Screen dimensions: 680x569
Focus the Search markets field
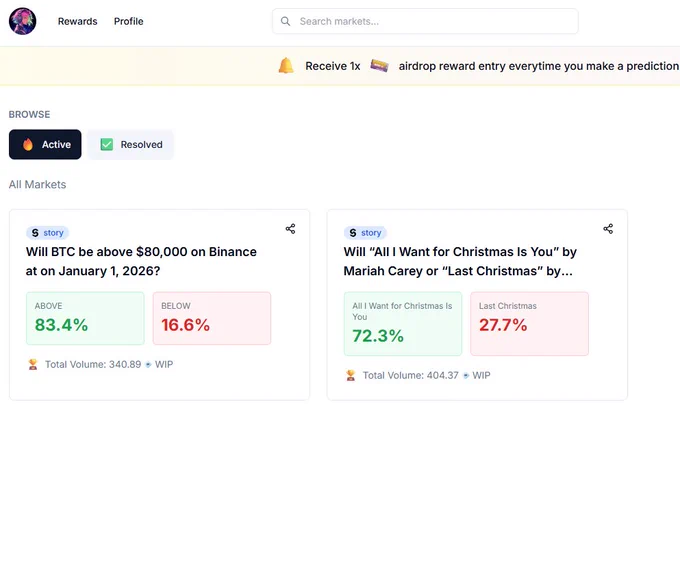(x=425, y=21)
